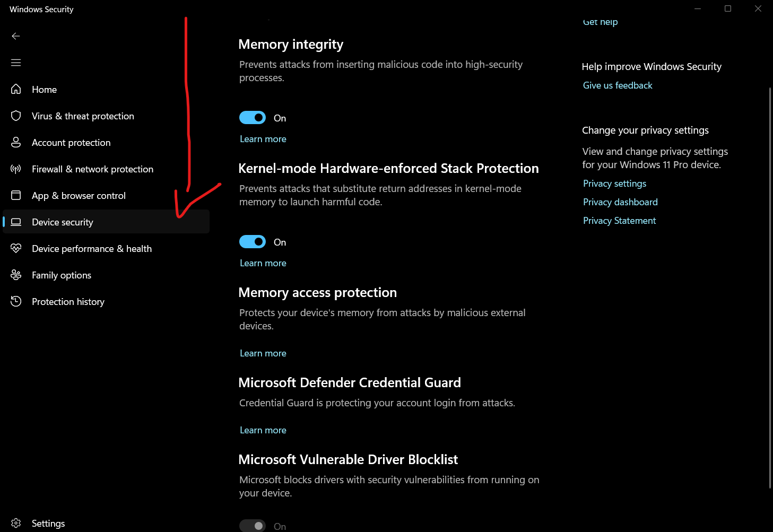Open Firewall & network protection page

pyautogui.click(x=106, y=169)
